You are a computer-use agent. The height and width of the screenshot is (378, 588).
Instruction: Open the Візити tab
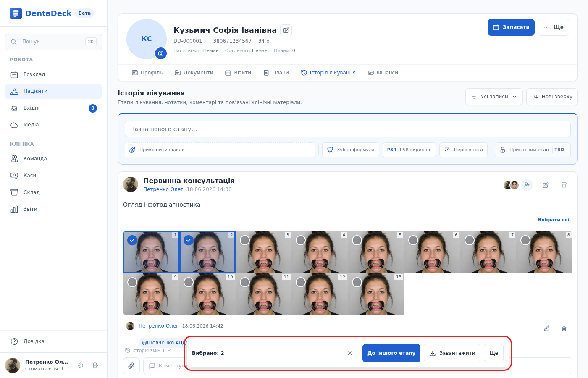click(238, 73)
